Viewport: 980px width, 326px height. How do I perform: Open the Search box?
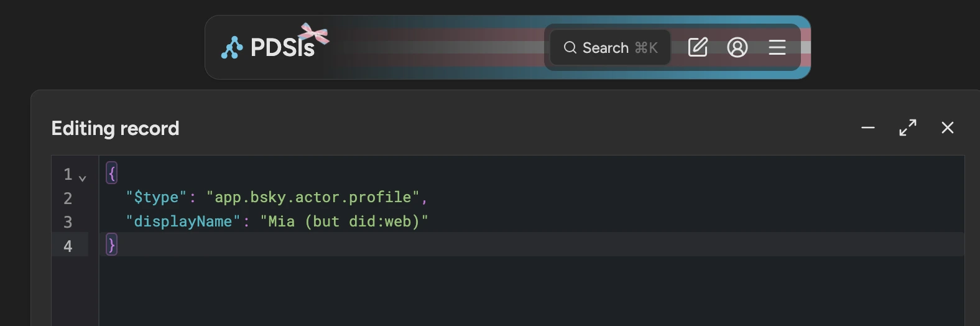(x=610, y=47)
